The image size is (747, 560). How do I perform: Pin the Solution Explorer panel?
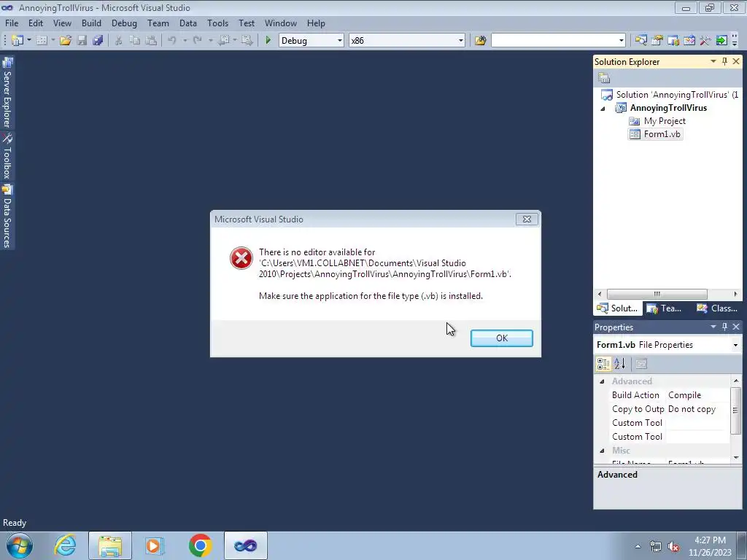pyautogui.click(x=724, y=61)
